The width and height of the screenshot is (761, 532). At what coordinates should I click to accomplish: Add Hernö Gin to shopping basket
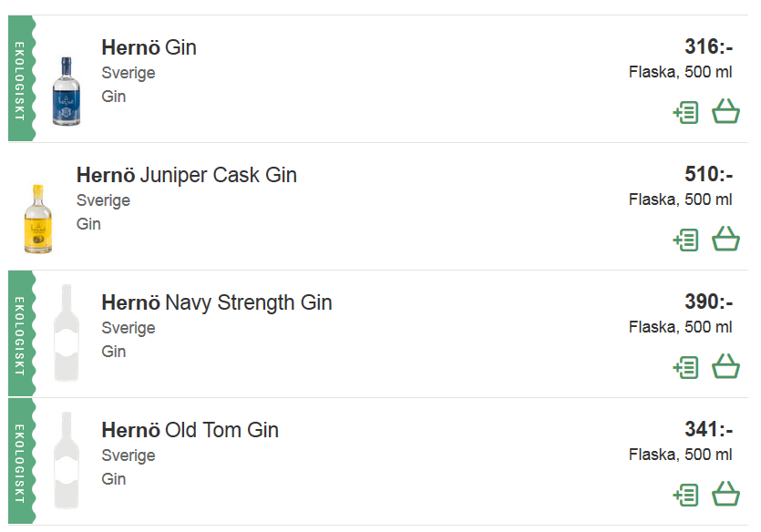pos(725,112)
